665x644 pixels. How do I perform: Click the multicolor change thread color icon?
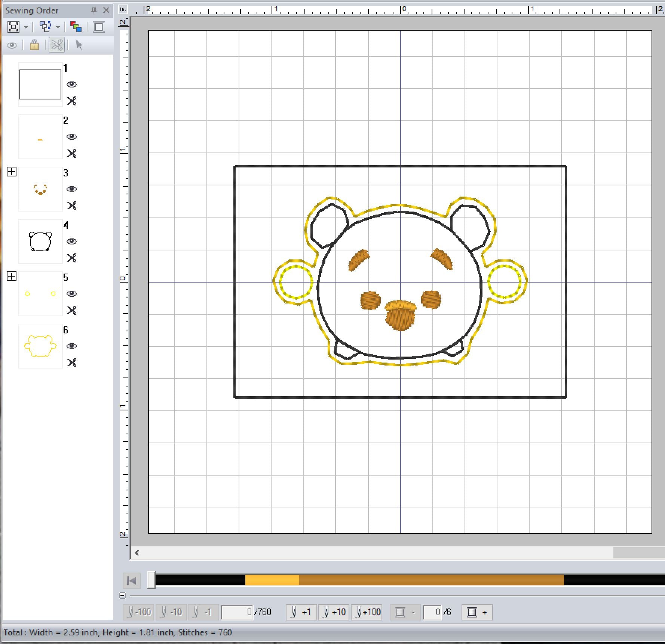click(x=76, y=27)
